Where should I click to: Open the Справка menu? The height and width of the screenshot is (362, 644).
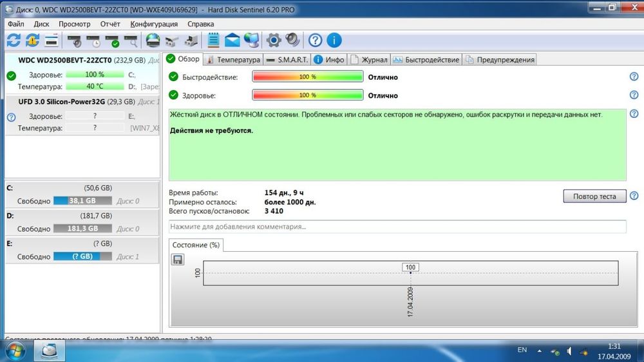[200, 24]
